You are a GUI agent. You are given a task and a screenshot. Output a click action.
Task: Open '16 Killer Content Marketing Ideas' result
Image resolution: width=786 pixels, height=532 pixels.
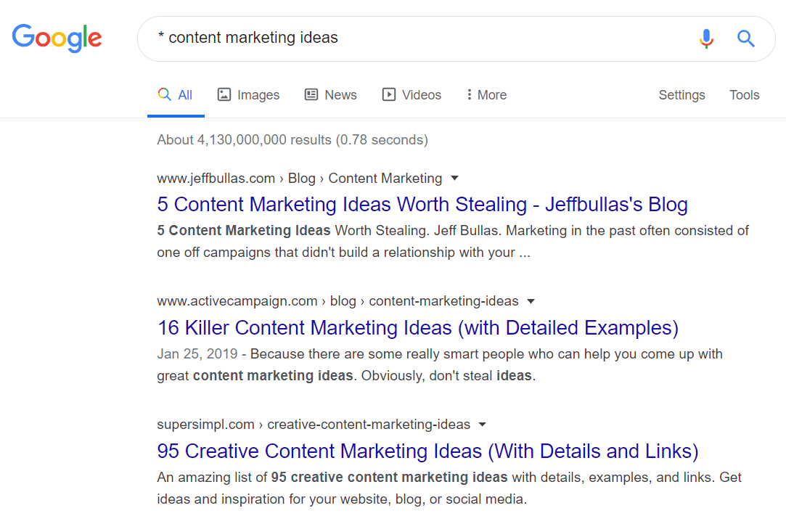click(418, 327)
